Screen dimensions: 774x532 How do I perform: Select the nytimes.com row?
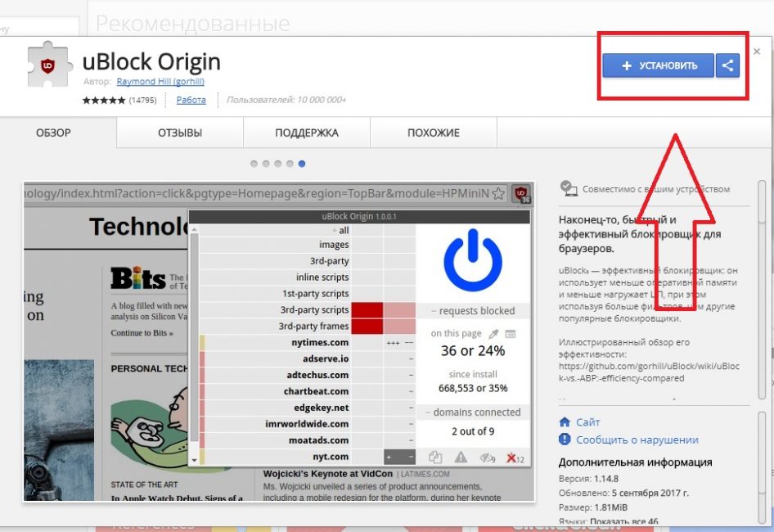[x=307, y=342]
